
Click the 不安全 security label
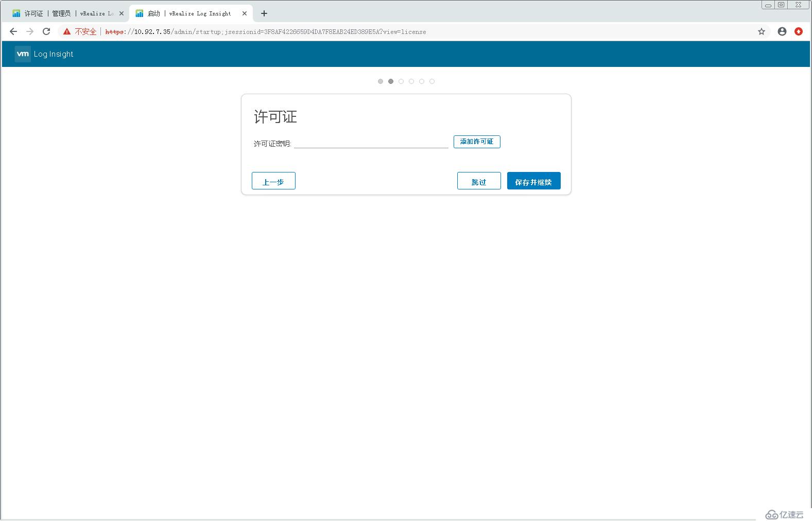(85, 32)
